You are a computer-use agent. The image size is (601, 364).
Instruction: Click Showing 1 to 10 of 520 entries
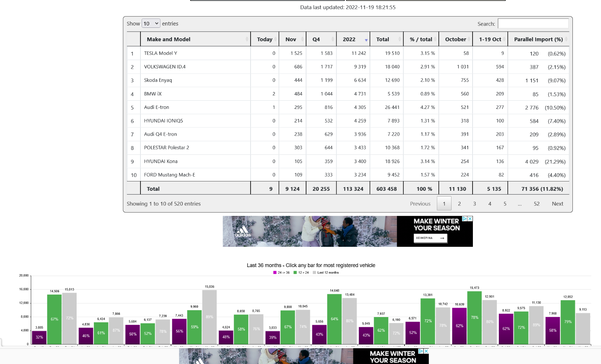pos(164,204)
